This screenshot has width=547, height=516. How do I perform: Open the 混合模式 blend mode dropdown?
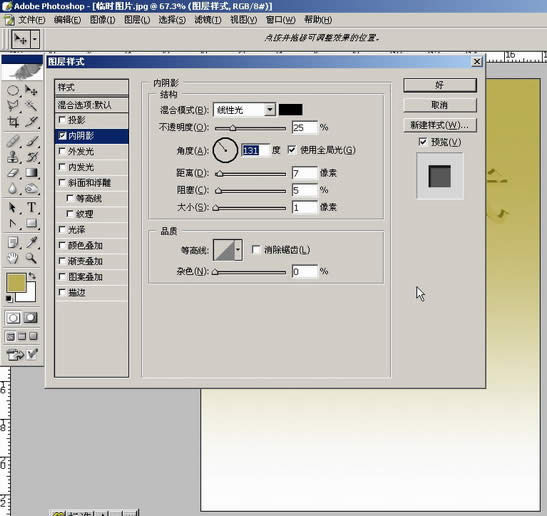click(x=270, y=110)
